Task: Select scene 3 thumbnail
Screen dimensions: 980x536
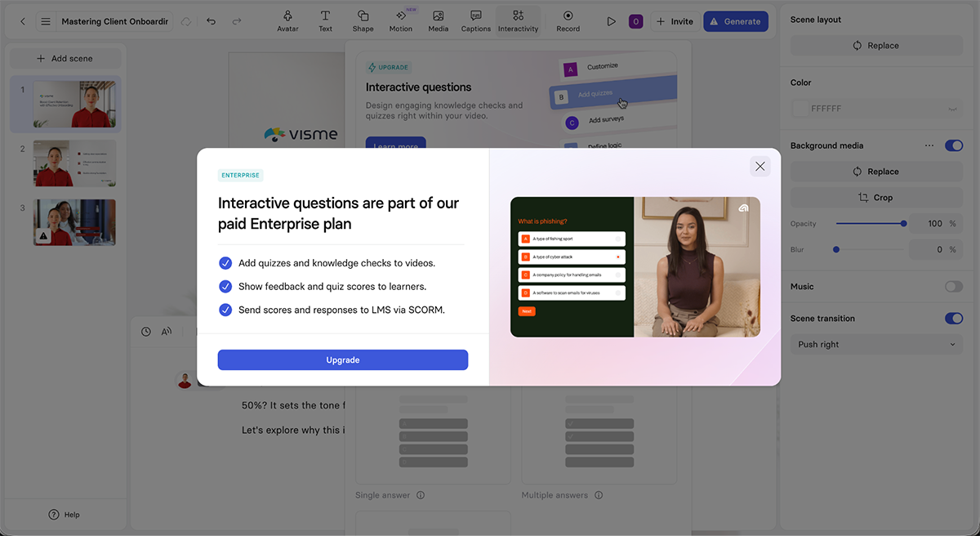Action: (74, 222)
